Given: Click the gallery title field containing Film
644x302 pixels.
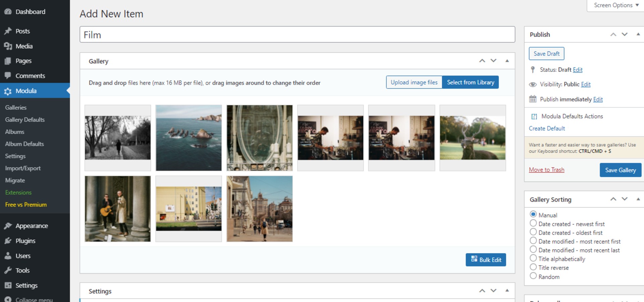Looking at the screenshot, I should (x=297, y=35).
